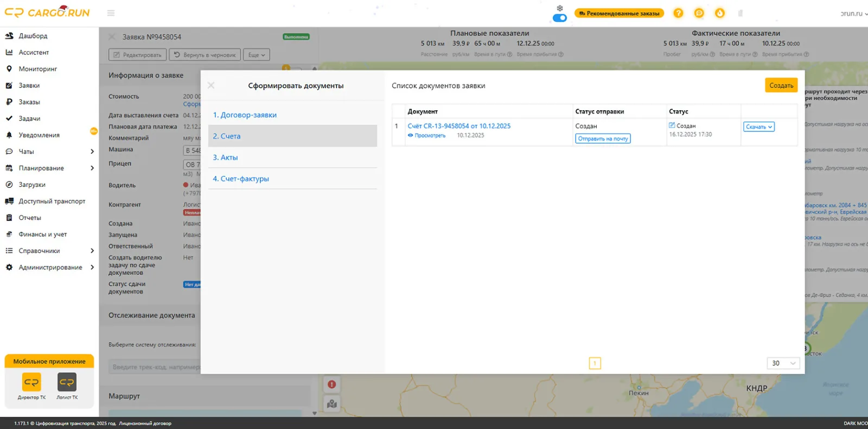This screenshot has height=429, width=868.
Task: Click the Финансы и учет coins icon
Action: [x=9, y=234]
